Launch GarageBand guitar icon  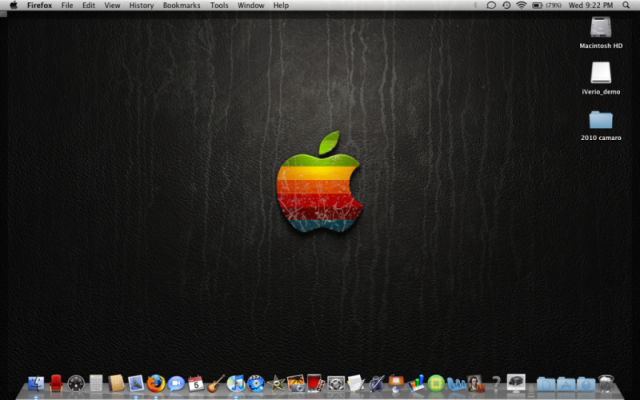tap(216, 383)
